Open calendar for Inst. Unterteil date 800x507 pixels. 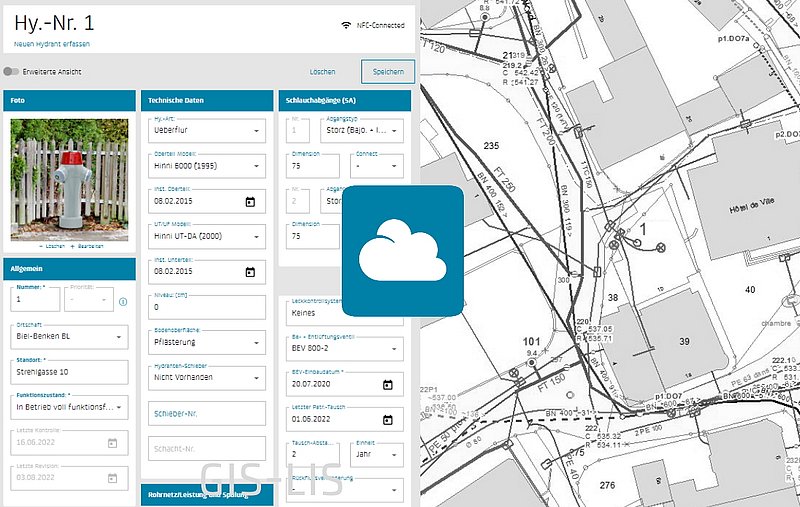(250, 270)
